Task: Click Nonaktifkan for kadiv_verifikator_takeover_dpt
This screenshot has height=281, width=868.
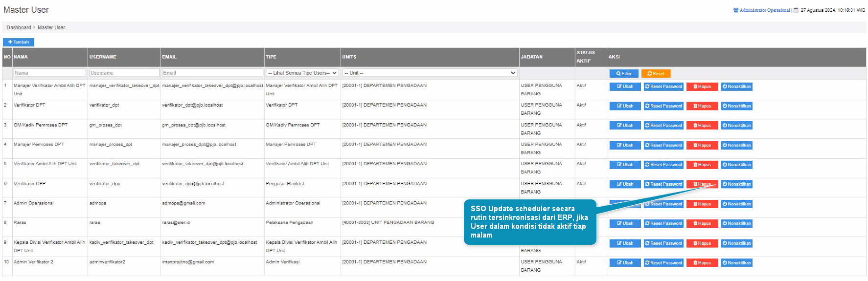Action: click(736, 243)
